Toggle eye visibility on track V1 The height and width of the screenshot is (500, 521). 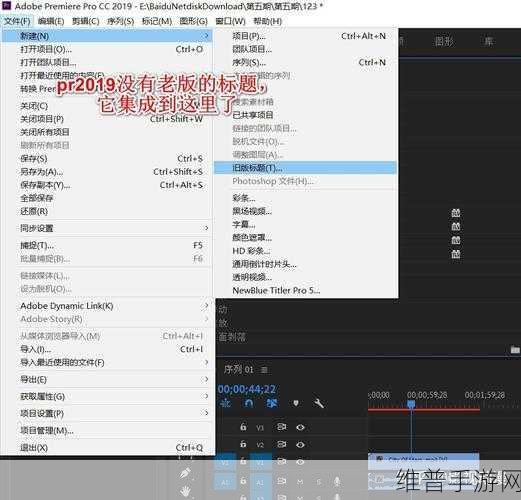coord(300,462)
